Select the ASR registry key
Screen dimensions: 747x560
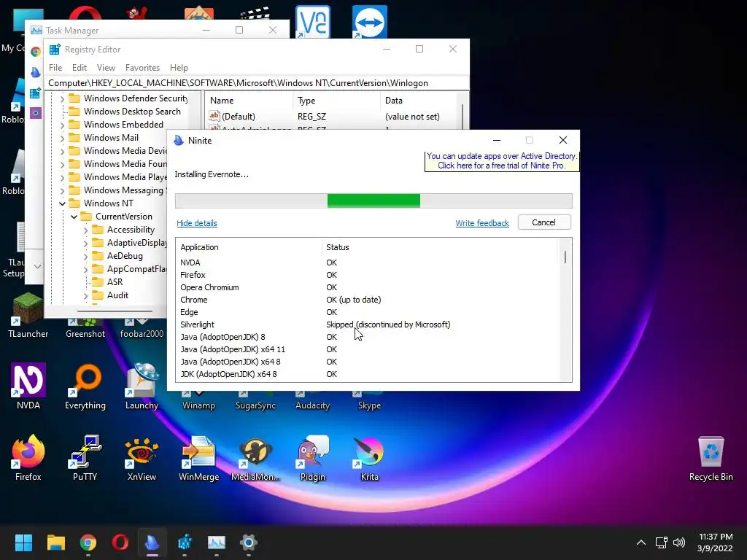(115, 282)
